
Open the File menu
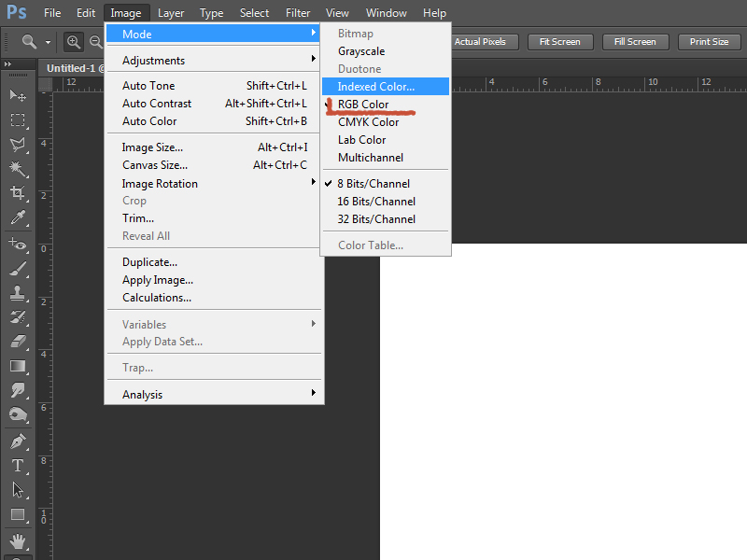[x=52, y=13]
